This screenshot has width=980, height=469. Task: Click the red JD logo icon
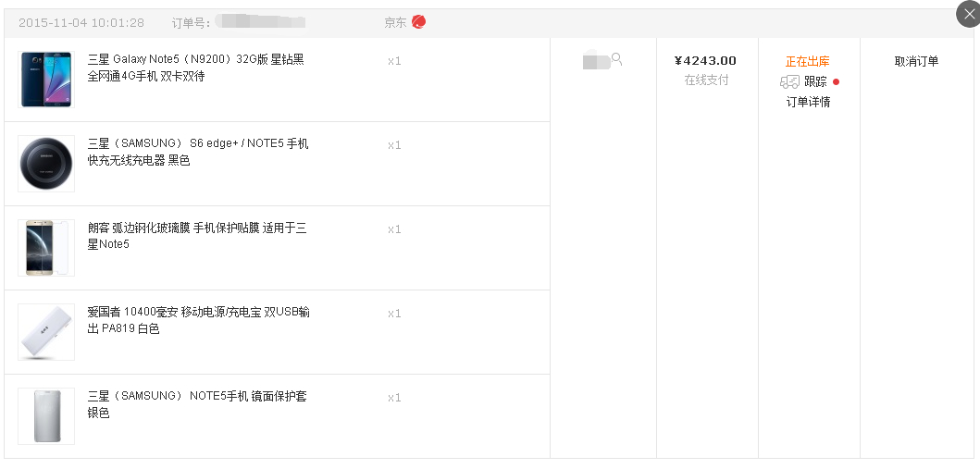click(x=419, y=22)
